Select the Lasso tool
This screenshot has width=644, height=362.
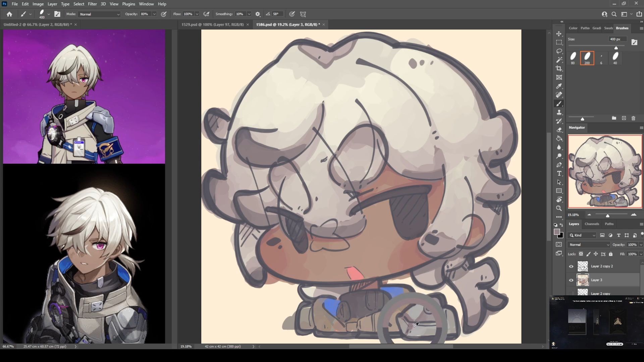pos(559,51)
